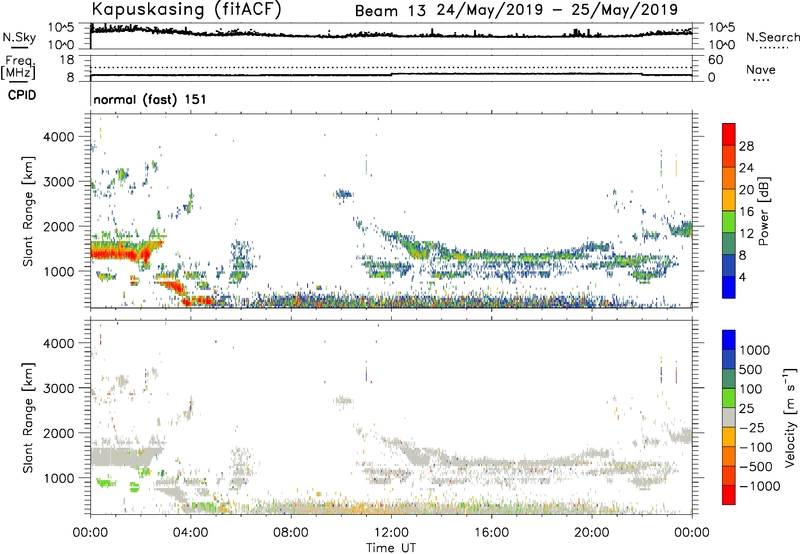800x554 pixels.
Task: Click the Power [dB] colorbar label
Action: click(x=764, y=211)
